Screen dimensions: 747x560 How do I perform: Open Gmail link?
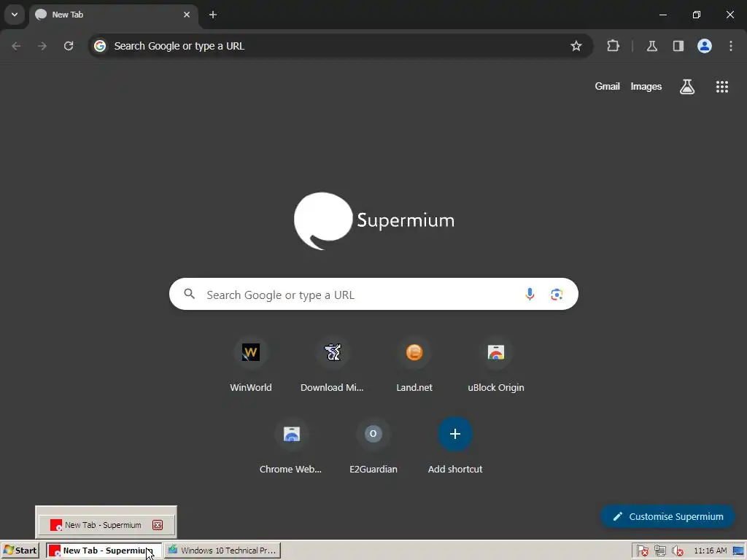pos(607,86)
